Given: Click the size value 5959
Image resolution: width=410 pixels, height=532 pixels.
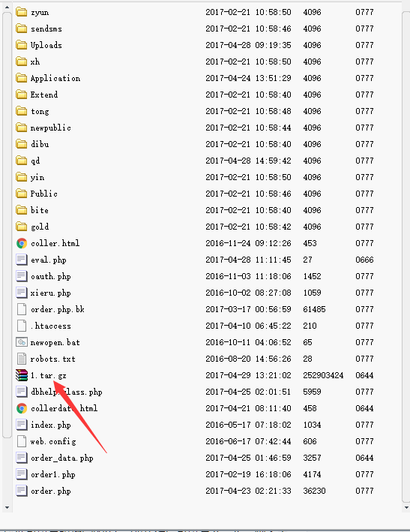Looking at the screenshot, I should [x=312, y=392].
